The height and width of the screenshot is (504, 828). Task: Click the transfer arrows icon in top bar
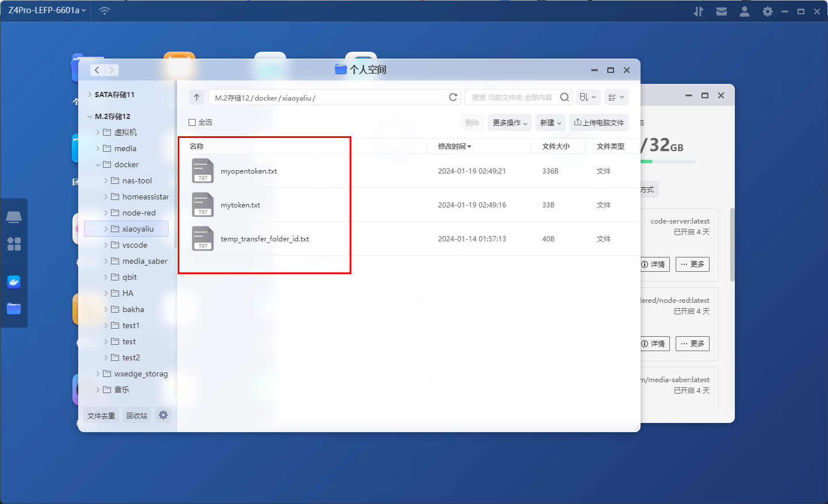point(699,11)
